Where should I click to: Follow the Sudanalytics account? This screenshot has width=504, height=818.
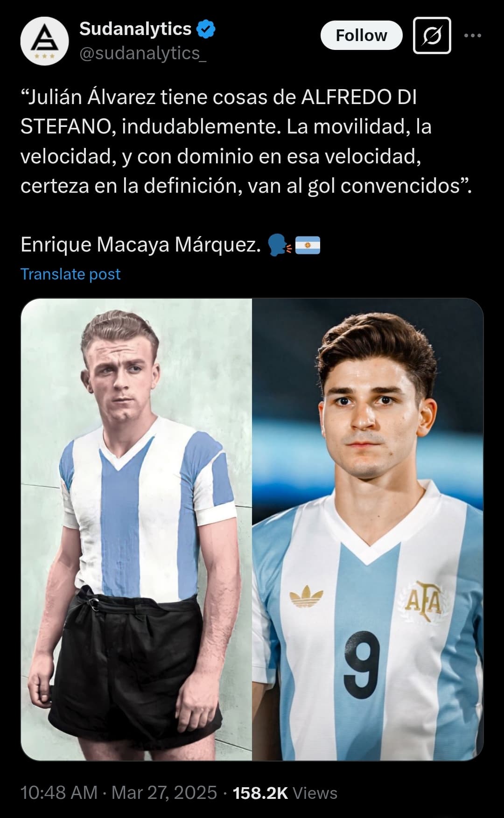coord(361,35)
